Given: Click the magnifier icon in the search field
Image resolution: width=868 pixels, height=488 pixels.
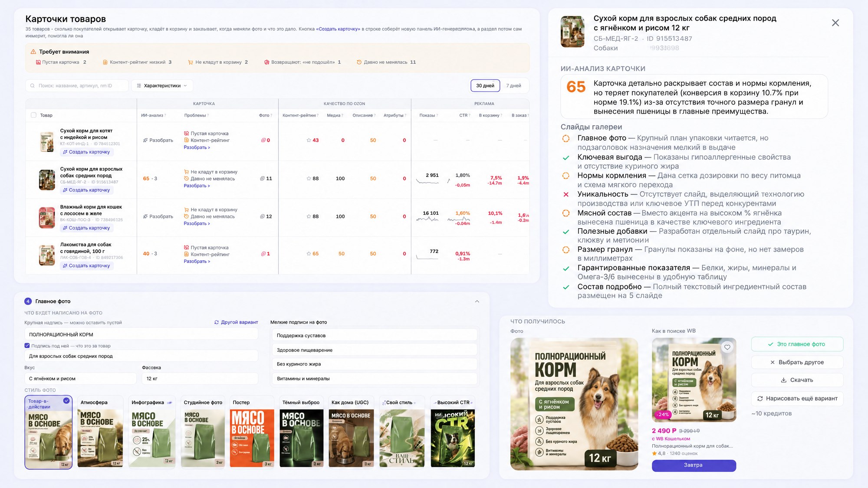Looking at the screenshot, I should point(33,86).
